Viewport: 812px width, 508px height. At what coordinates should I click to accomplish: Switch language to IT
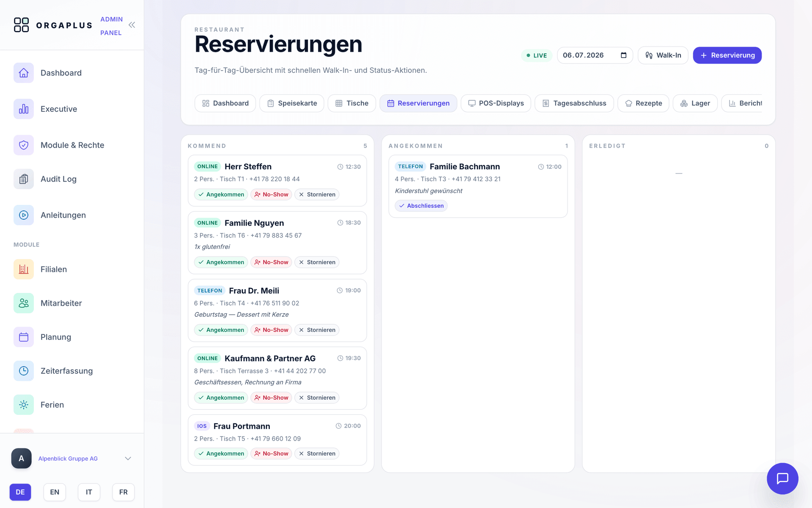[89, 492]
